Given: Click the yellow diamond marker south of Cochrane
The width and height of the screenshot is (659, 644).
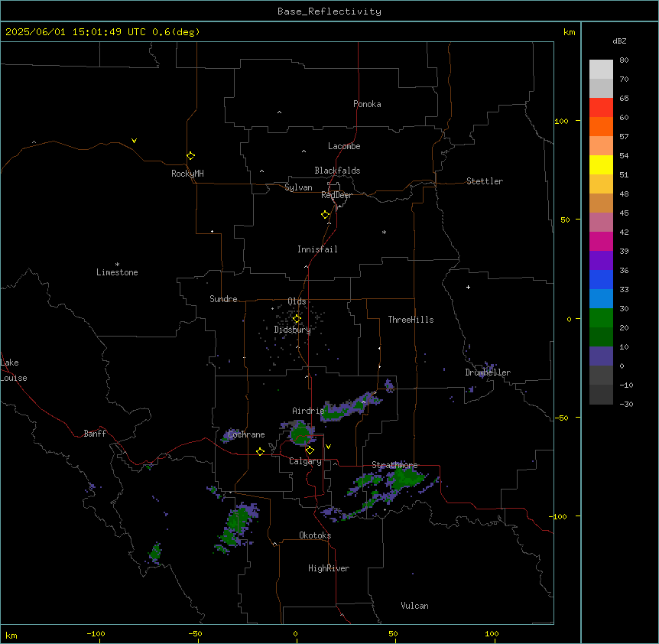Looking at the screenshot, I should [260, 451].
